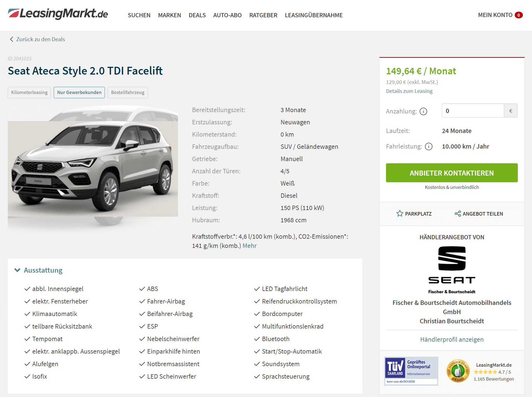Screen dimensions: 532x397
Task: Open the Auto-Abo menu item
Action: (227, 15)
